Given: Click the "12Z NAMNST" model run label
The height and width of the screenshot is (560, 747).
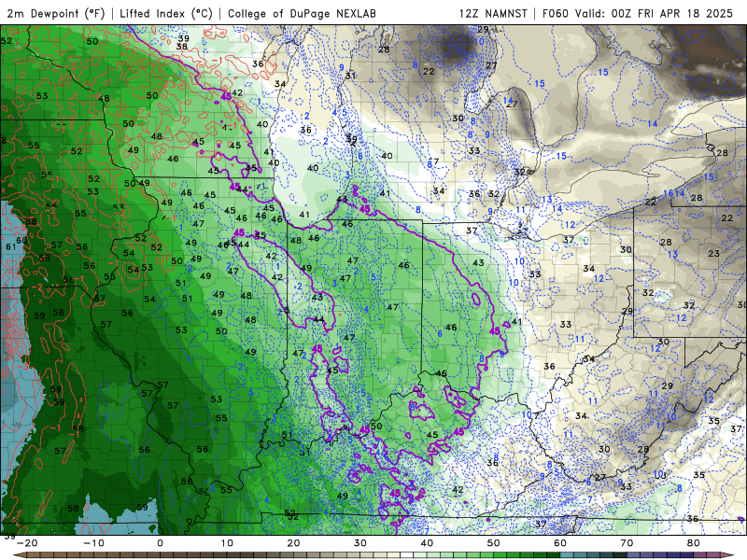Looking at the screenshot, I should pyautogui.click(x=493, y=13).
